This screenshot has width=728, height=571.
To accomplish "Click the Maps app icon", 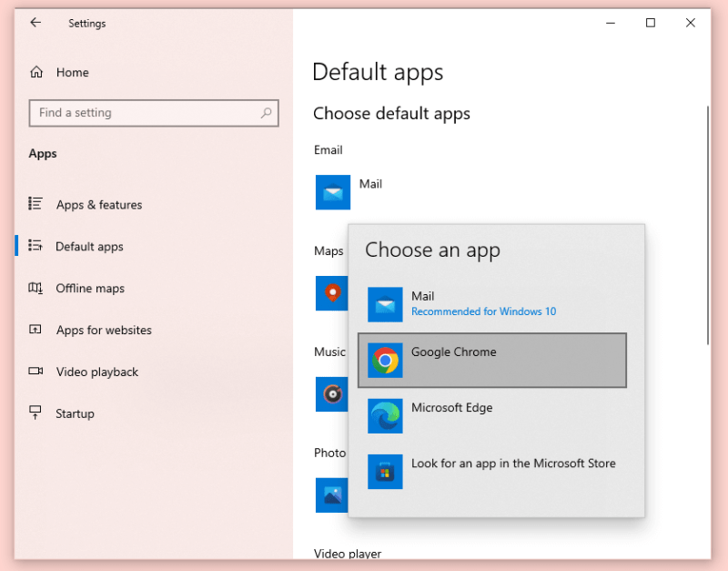I will pyautogui.click(x=333, y=293).
